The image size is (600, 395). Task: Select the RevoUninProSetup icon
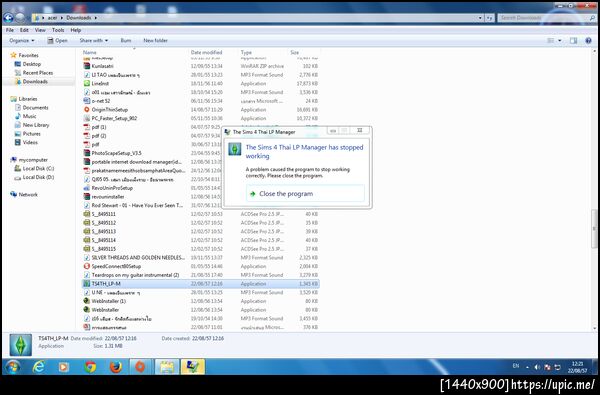pyautogui.click(x=86, y=188)
